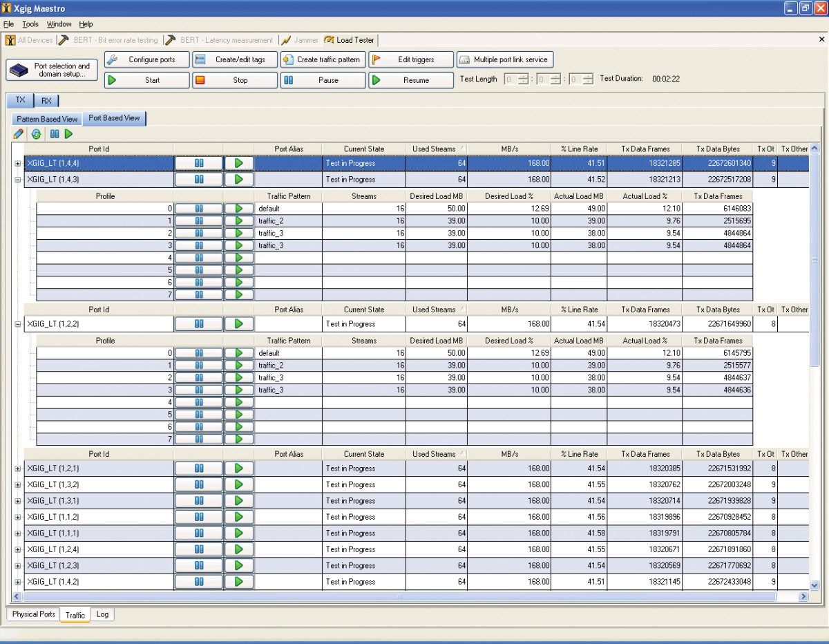This screenshot has width=829, height=644.
Task: Pause the XGIG_LT (1,3,1) port
Action: click(198, 500)
